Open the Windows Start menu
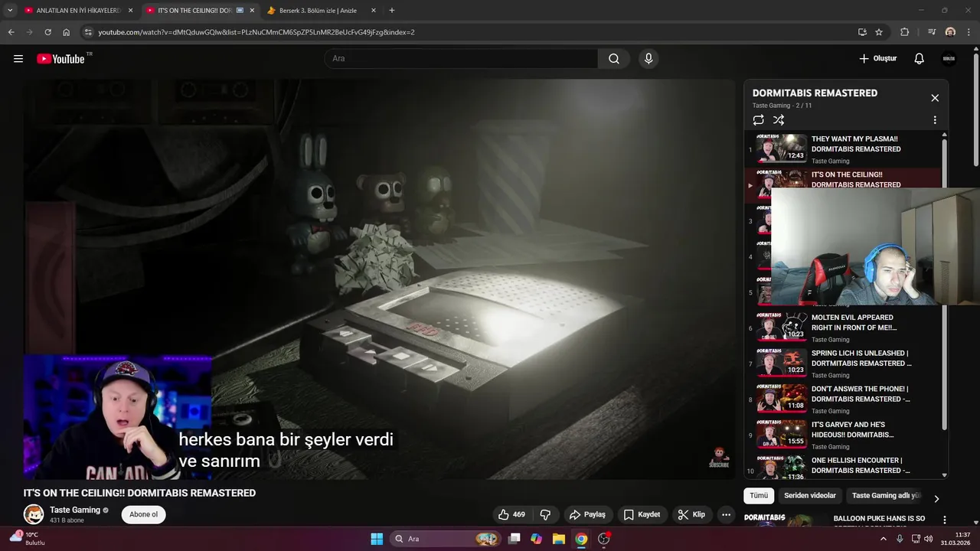The width and height of the screenshot is (980, 551). coord(377,539)
